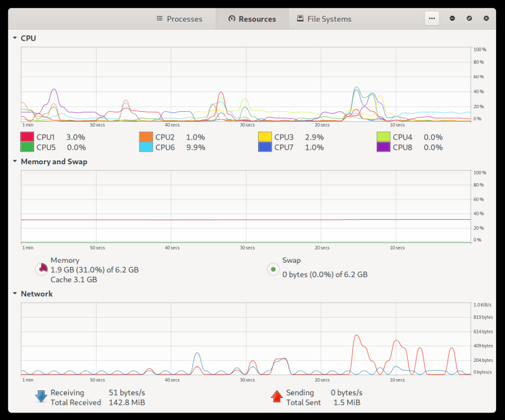Click the Memory pie chart icon

[x=41, y=270]
